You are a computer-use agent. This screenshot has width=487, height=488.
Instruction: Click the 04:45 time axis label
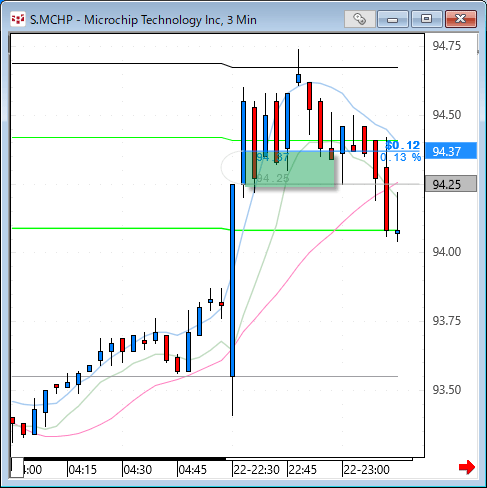(x=192, y=470)
